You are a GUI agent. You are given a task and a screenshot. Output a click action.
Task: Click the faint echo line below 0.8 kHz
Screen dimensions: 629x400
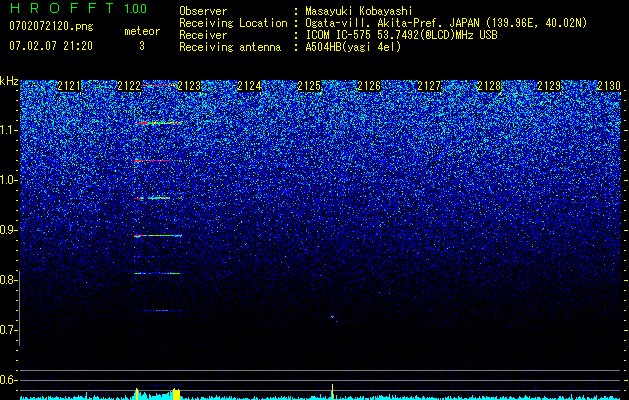159,311
